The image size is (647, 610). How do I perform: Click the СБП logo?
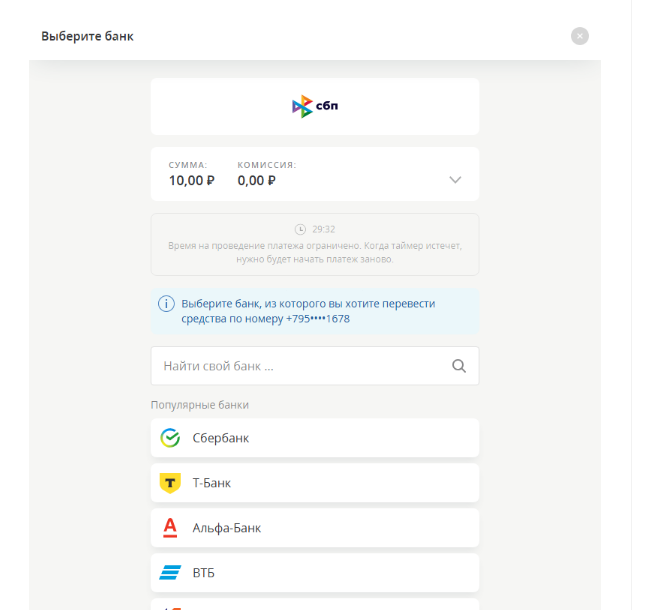pos(315,107)
